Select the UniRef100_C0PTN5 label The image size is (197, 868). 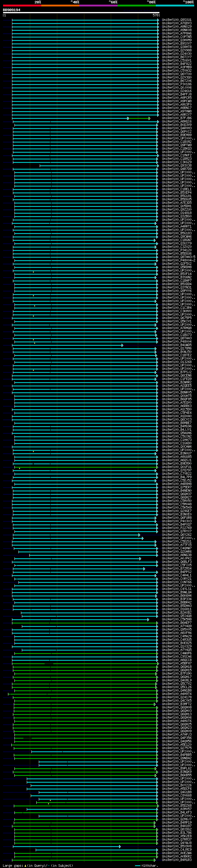click(176, 37)
